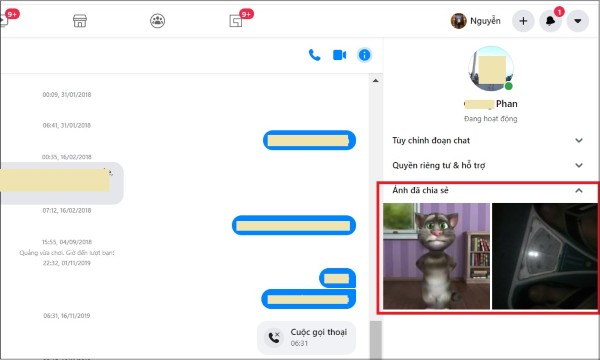Open the Marketplace storefront icon
This screenshot has height=360, width=600.
pyautogui.click(x=80, y=21)
